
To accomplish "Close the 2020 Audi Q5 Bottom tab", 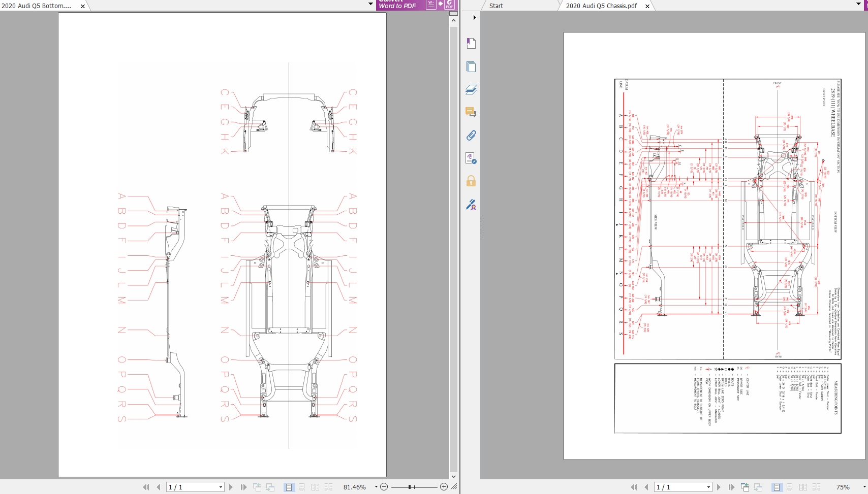I will tap(83, 7).
